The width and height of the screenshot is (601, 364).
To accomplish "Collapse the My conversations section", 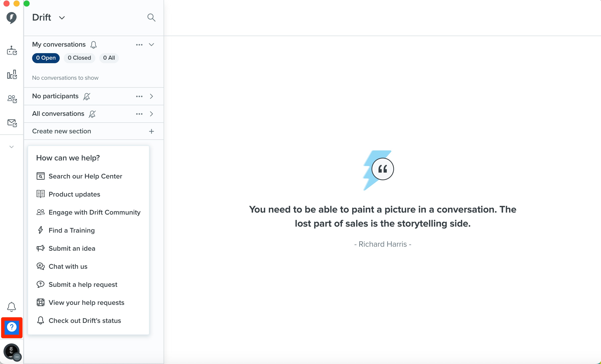I will (x=151, y=45).
